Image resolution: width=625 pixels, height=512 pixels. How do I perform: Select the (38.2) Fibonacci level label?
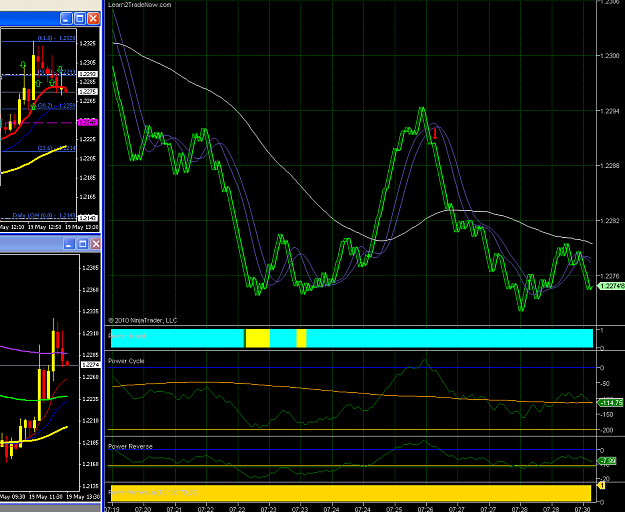tap(56, 106)
